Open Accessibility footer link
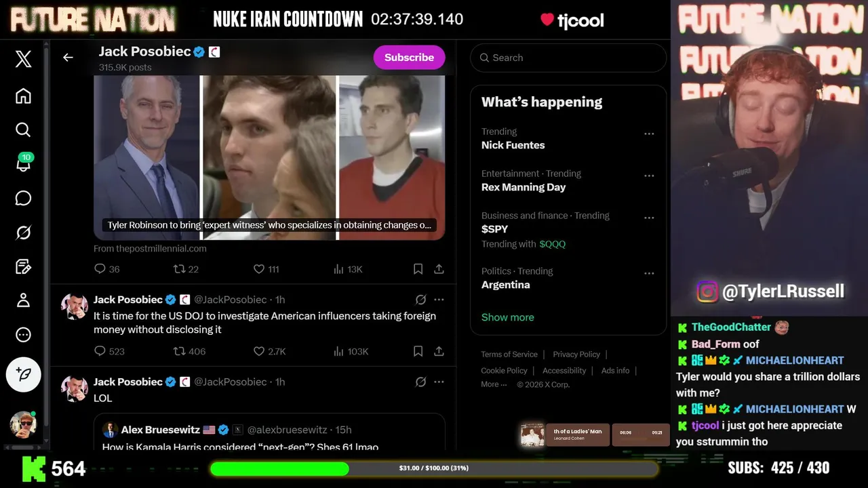868x488 pixels. pos(564,371)
